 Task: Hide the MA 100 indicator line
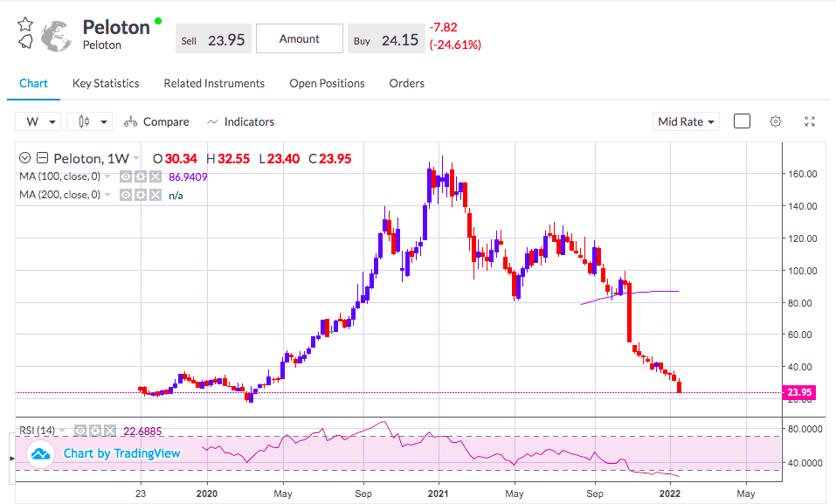click(x=125, y=176)
